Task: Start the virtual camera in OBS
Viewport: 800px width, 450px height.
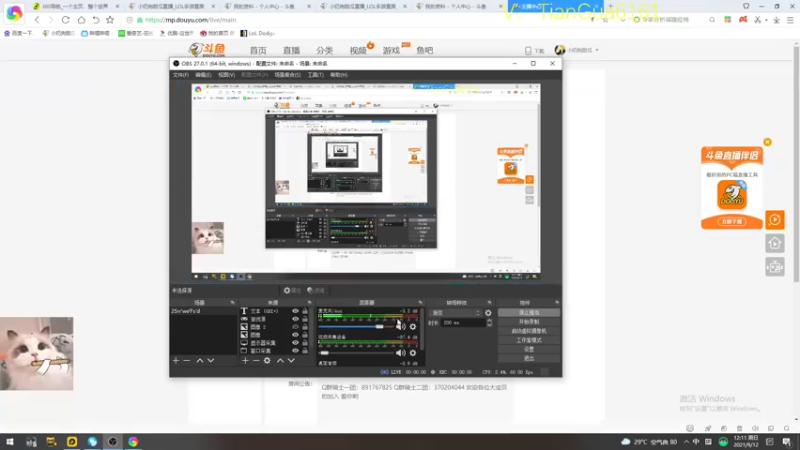Action: click(x=529, y=331)
